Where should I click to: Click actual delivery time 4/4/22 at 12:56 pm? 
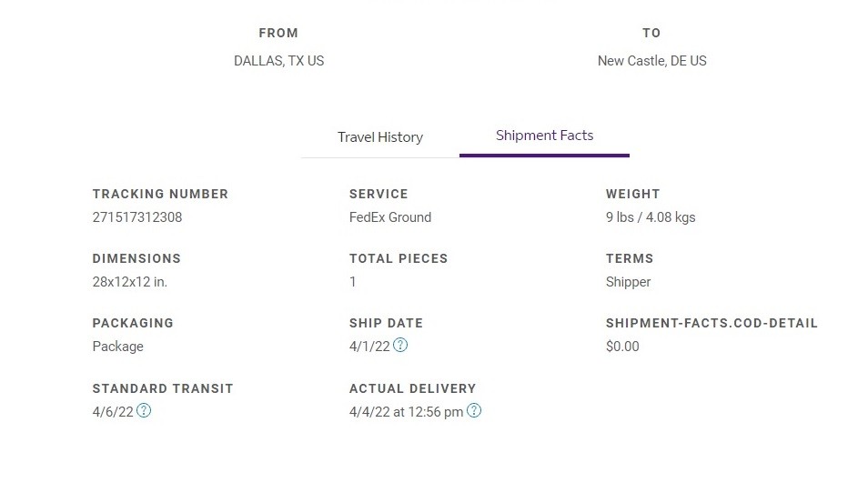click(x=407, y=412)
